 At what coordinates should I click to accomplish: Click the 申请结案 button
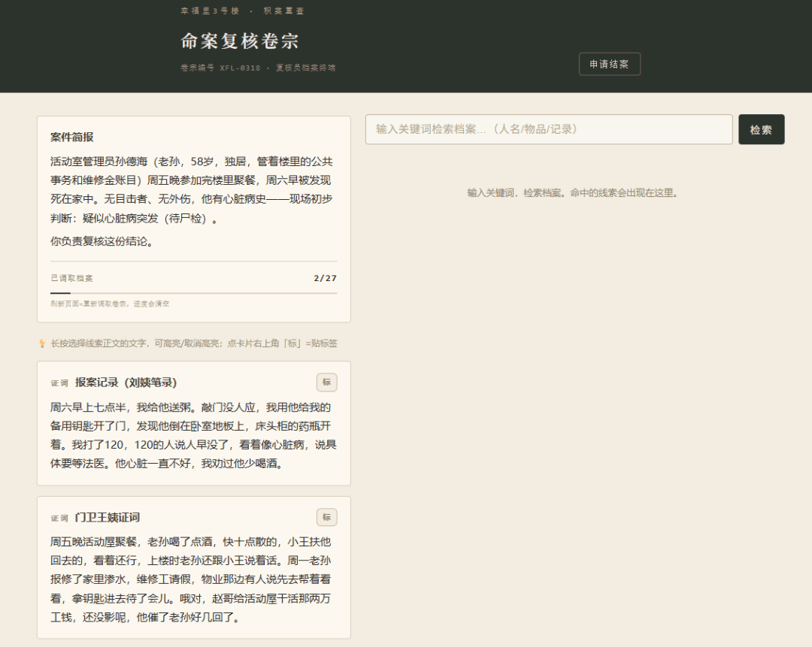click(x=609, y=64)
